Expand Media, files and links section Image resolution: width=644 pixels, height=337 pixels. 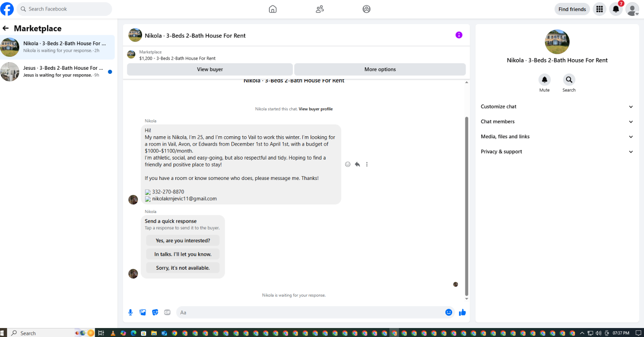[557, 137]
